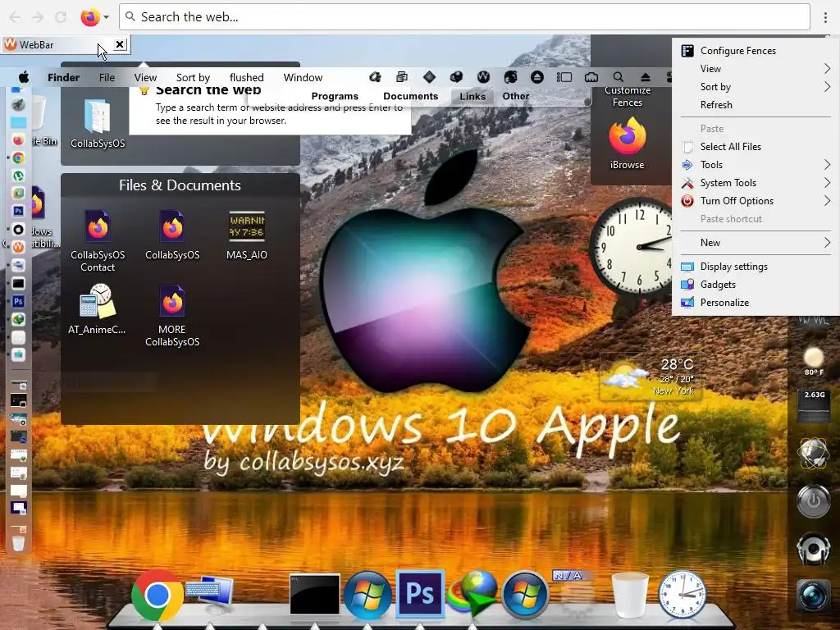Switch to the Other tab
This screenshot has width=840, height=630.
[x=515, y=97]
